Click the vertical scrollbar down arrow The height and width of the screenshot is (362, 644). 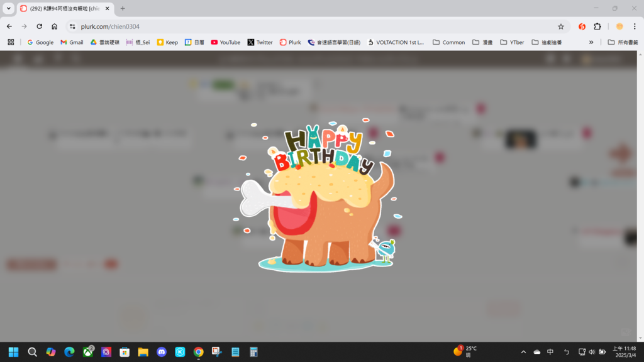640,338
